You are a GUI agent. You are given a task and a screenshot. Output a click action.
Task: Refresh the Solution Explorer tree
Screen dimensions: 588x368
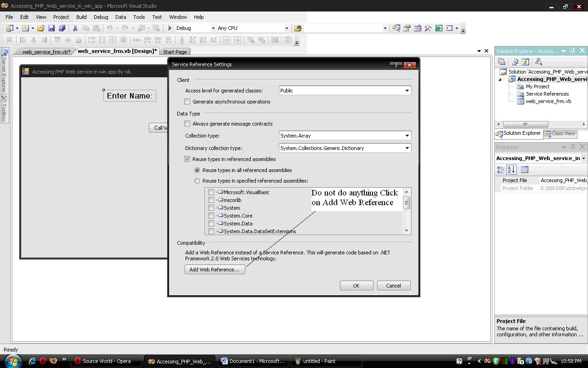526,62
